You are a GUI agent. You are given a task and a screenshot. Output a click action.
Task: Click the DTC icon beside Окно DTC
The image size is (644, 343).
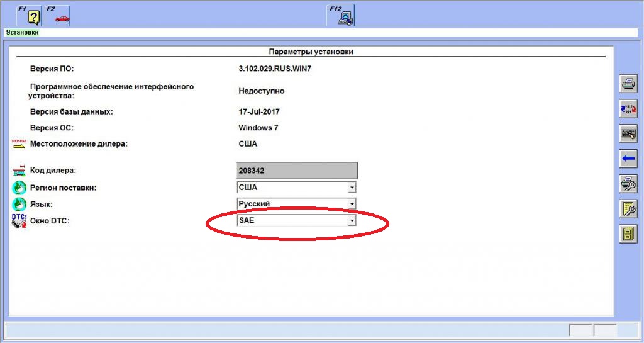tap(19, 220)
